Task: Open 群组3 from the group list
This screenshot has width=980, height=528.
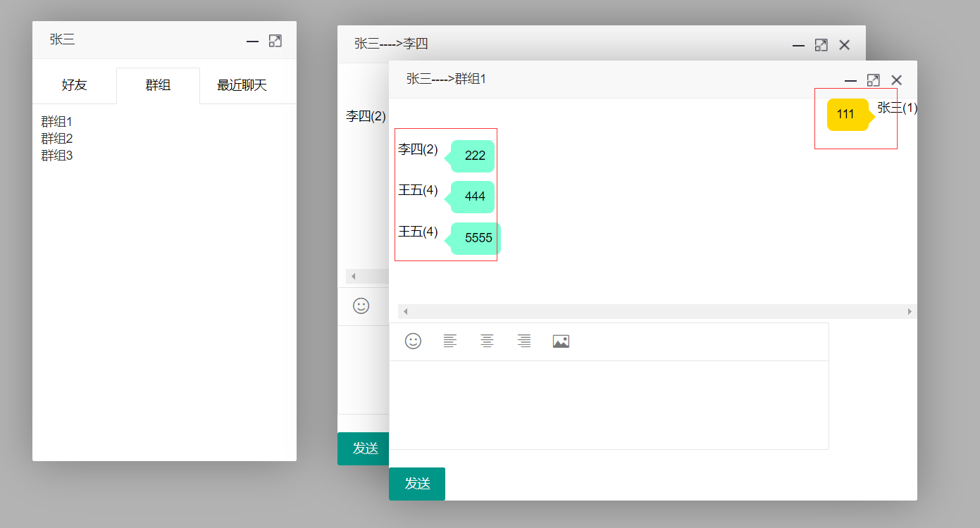Action: tap(57, 156)
